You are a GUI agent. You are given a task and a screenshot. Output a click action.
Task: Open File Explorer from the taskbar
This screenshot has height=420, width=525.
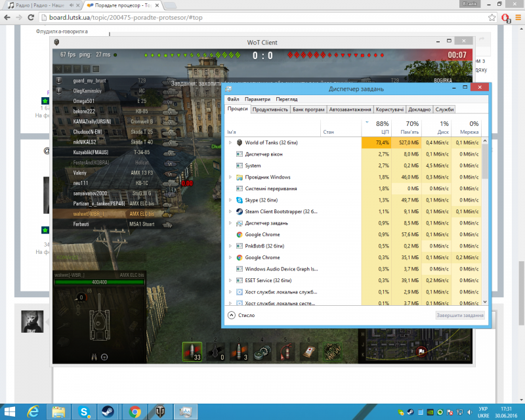coord(58,411)
